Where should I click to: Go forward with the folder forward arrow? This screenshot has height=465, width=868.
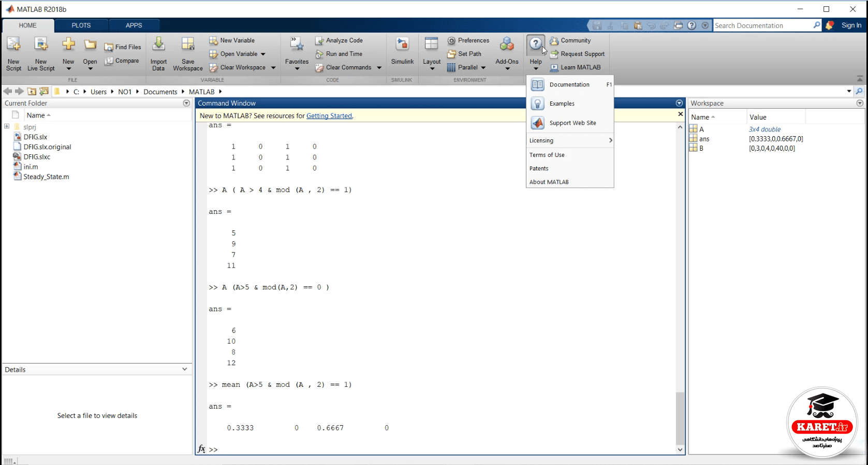[x=20, y=91]
